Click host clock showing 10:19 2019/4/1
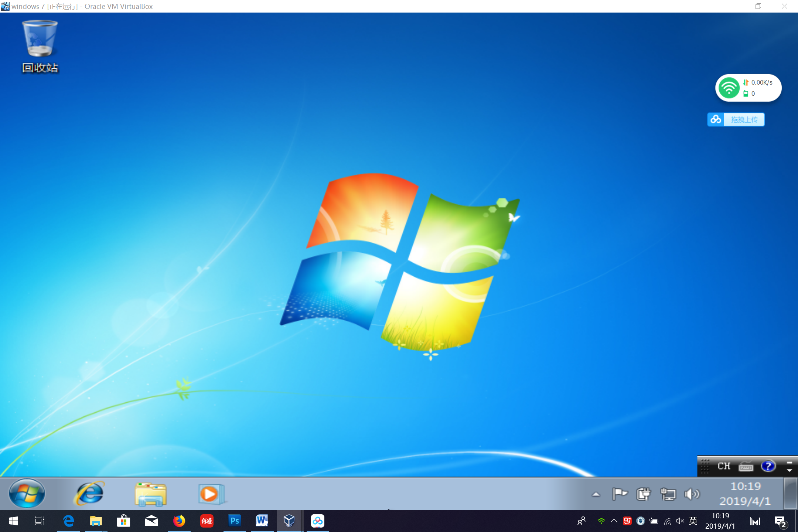Screen dimensions: 798x532 click(x=720, y=521)
